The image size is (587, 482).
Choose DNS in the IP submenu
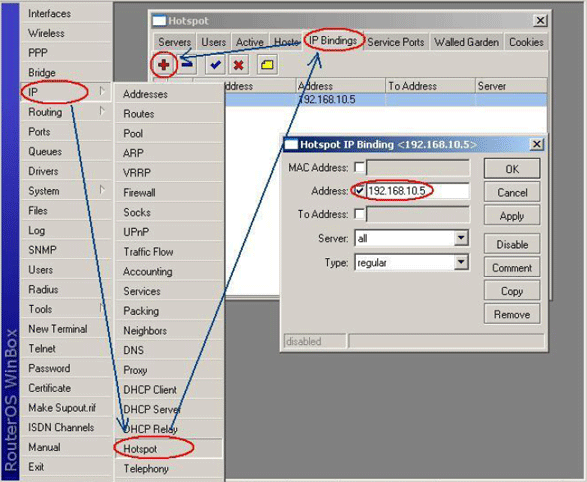point(169,350)
